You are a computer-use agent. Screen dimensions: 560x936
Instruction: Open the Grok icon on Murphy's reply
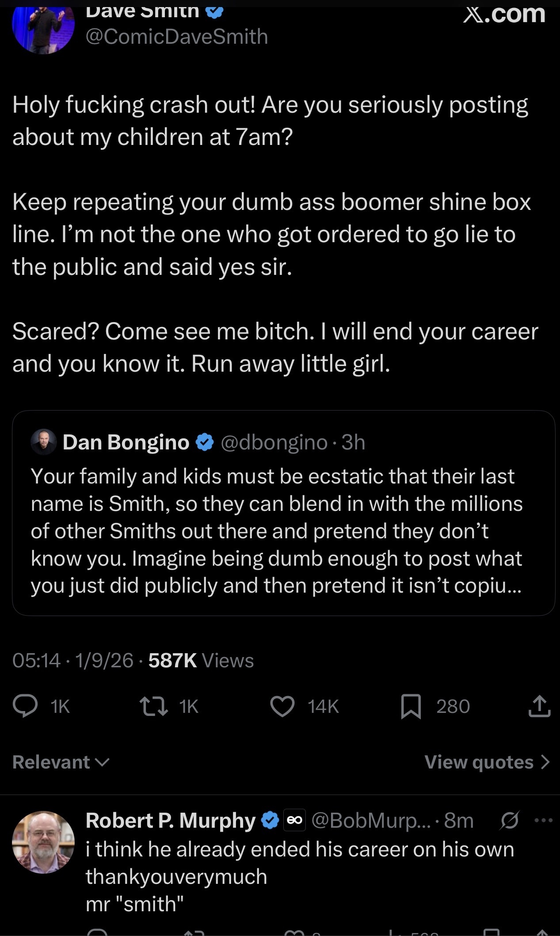point(509,821)
